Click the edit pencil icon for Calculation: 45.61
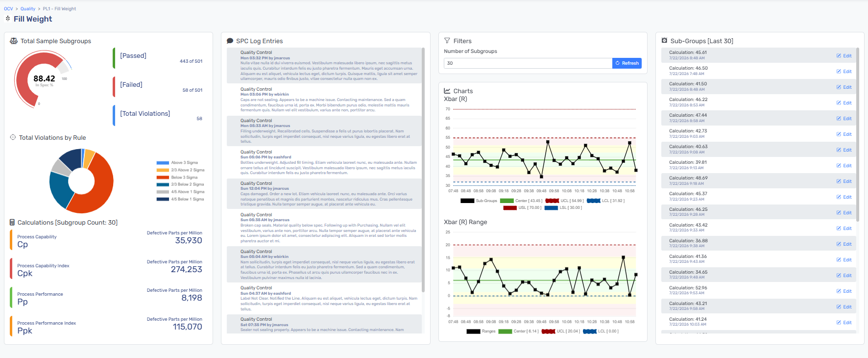The width and height of the screenshot is (868, 358). tap(839, 56)
